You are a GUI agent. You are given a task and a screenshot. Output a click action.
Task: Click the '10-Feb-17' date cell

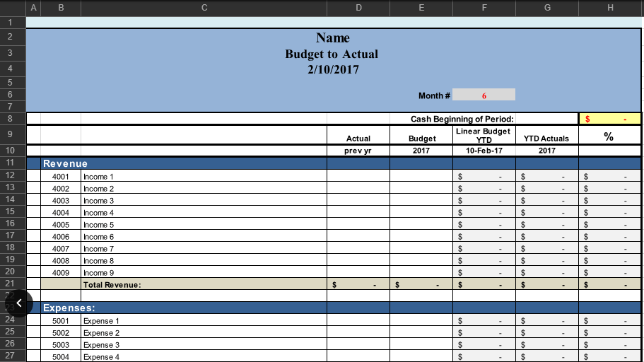484,151
